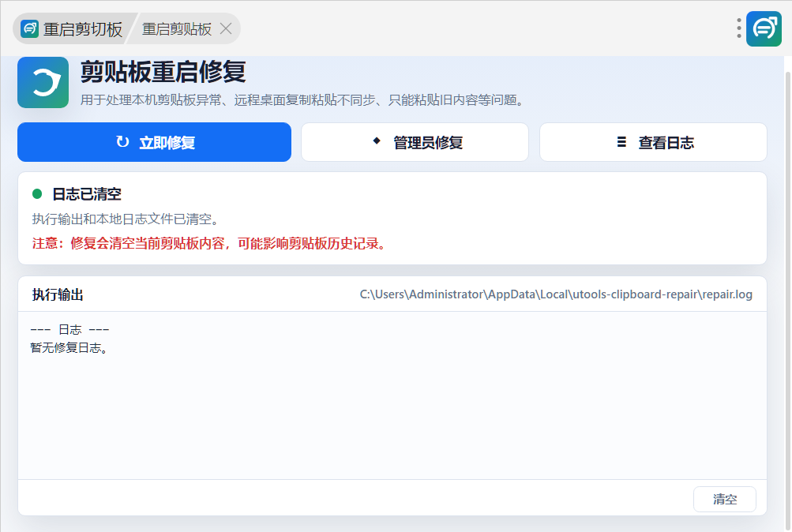Click the 管理员修复 button
This screenshot has height=532, width=792.
pyautogui.click(x=415, y=142)
